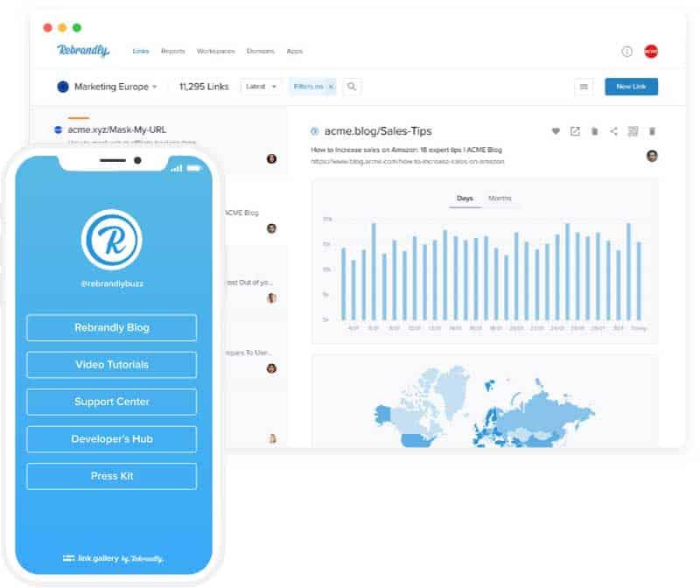Screen dimensions: 700x588
Task: Tap the Rebrandly R logo on phone
Action: (x=112, y=241)
